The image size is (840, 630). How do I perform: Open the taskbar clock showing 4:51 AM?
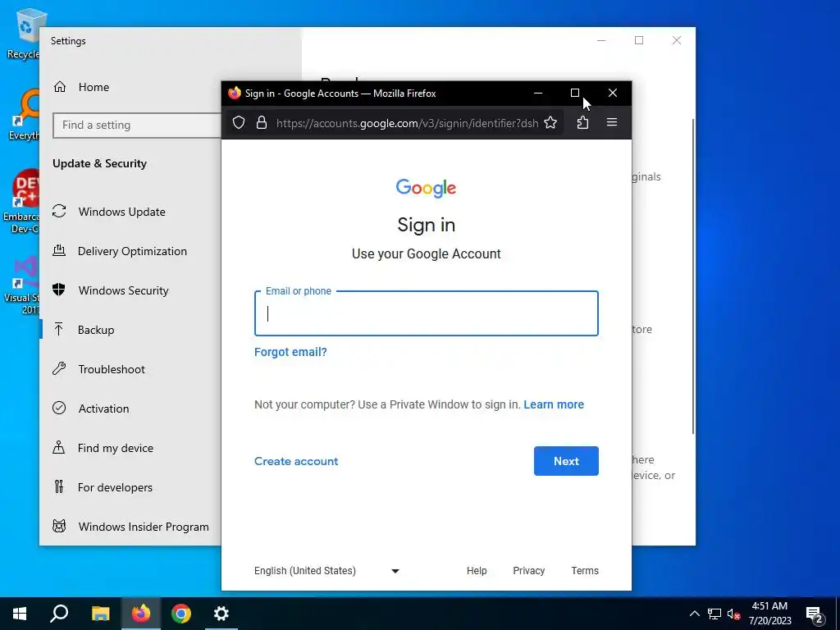[x=769, y=614]
